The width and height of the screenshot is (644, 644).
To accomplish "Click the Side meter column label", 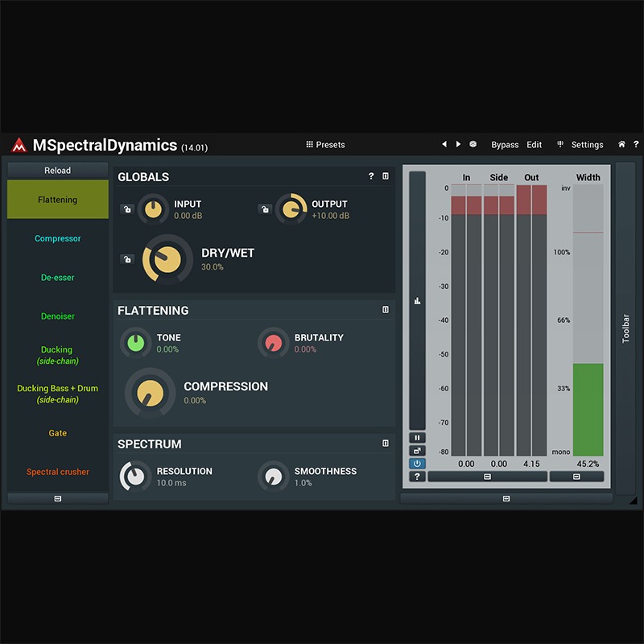I will pos(498,177).
